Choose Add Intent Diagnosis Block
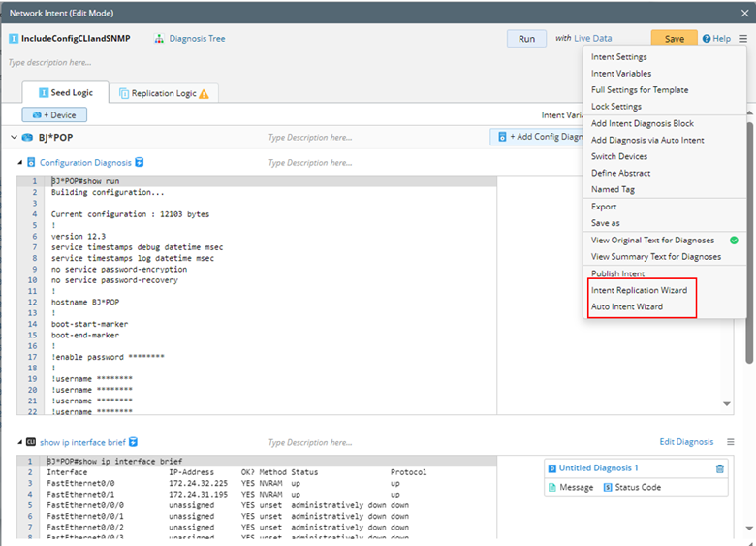Image resolution: width=756 pixels, height=546 pixels. [x=643, y=123]
